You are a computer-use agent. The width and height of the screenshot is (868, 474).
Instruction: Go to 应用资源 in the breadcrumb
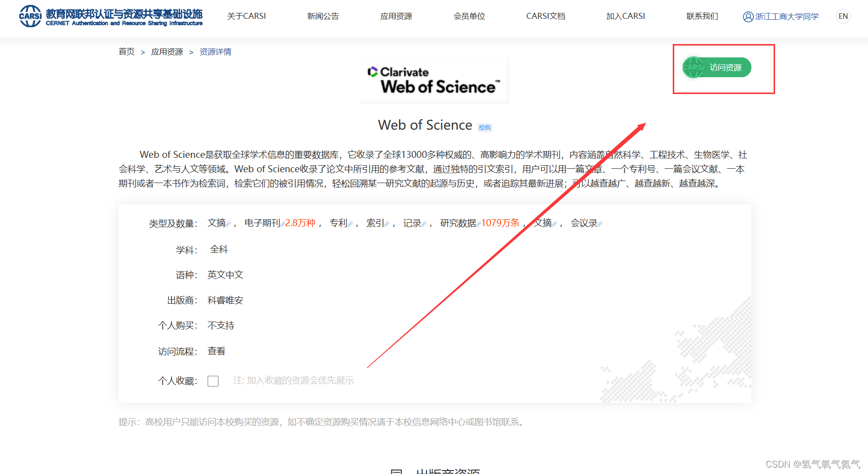pos(167,52)
